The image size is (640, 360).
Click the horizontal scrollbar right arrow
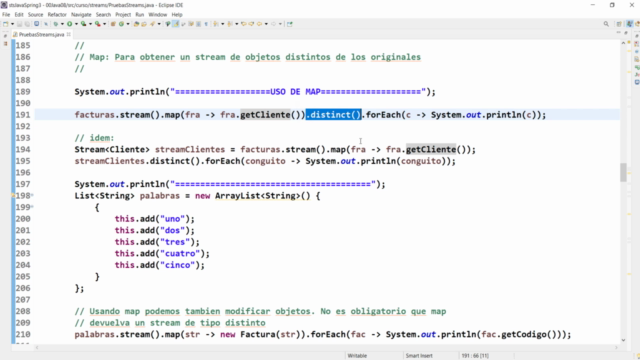[x=616, y=348]
